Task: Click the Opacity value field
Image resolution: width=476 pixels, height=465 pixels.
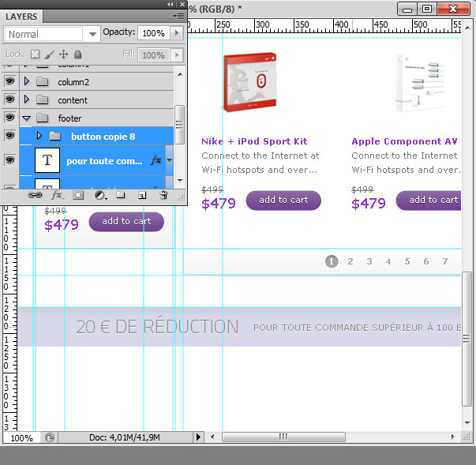Action: tap(154, 33)
